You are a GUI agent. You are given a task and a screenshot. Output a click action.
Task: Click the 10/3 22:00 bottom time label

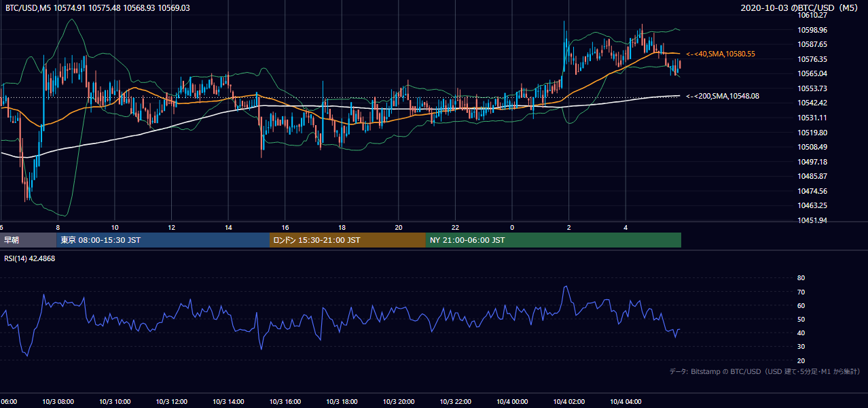coord(455,402)
